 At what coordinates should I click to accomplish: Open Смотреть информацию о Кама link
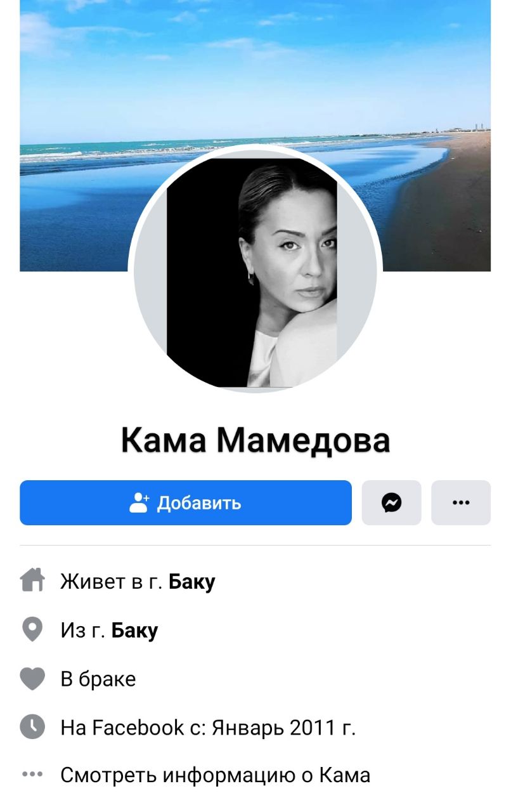(x=215, y=775)
